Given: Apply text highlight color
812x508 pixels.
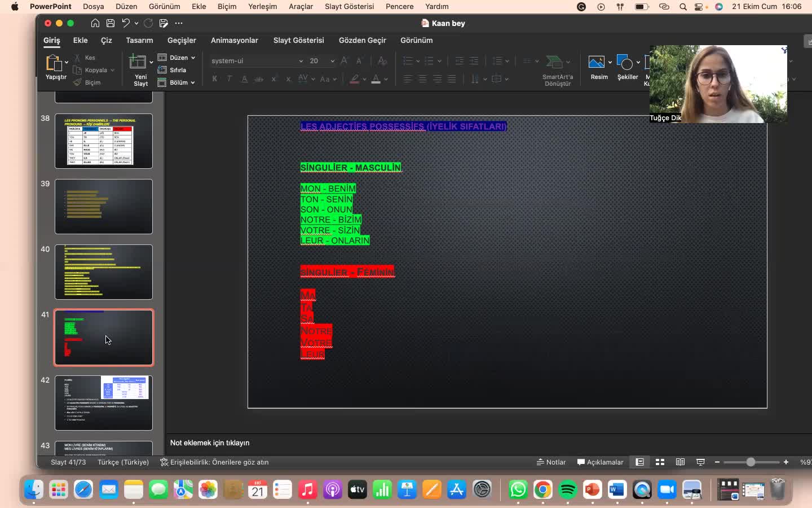Looking at the screenshot, I should coord(355,79).
